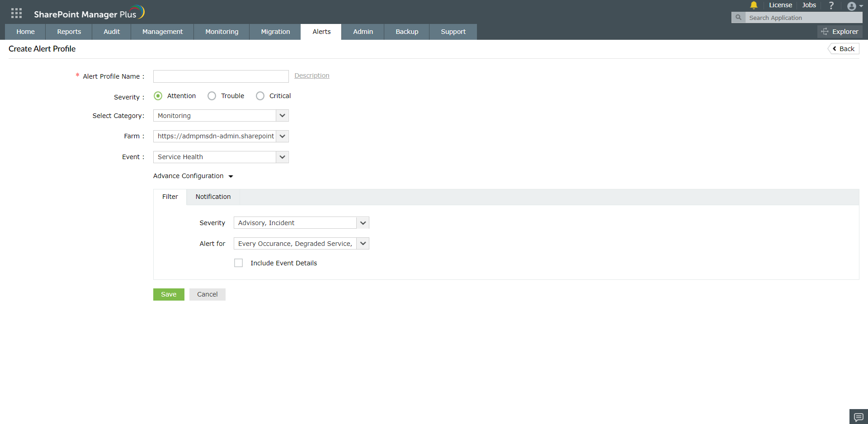Viewport: 868px width, 424px height.
Task: Switch to the Notification tab
Action: point(213,197)
